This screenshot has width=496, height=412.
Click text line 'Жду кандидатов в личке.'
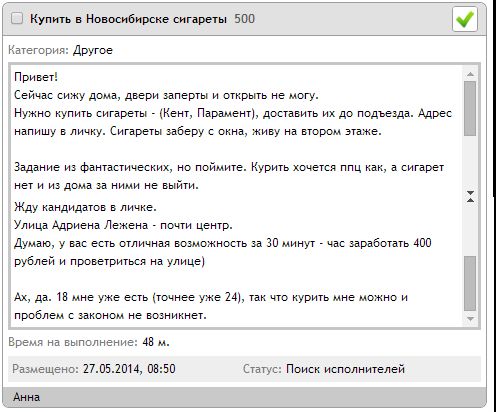pos(85,207)
